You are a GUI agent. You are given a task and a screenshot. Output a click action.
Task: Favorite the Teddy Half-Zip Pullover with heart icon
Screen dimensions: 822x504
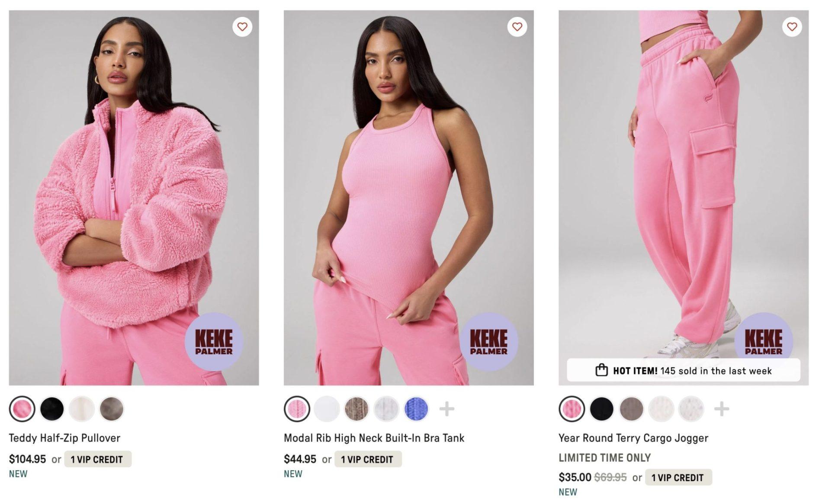click(x=242, y=27)
